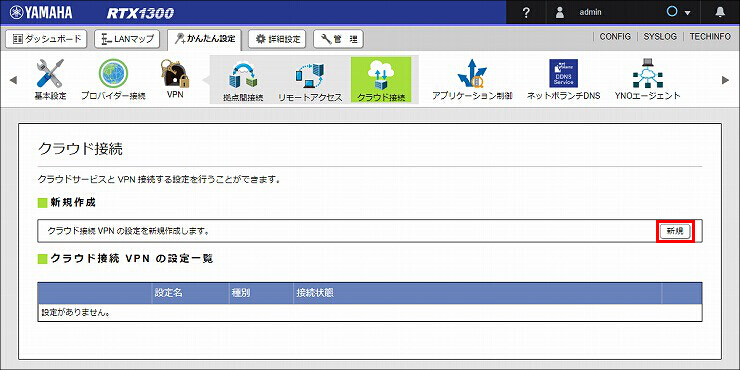
Task: Click the 設定がありません。 table row
Action: click(370, 312)
